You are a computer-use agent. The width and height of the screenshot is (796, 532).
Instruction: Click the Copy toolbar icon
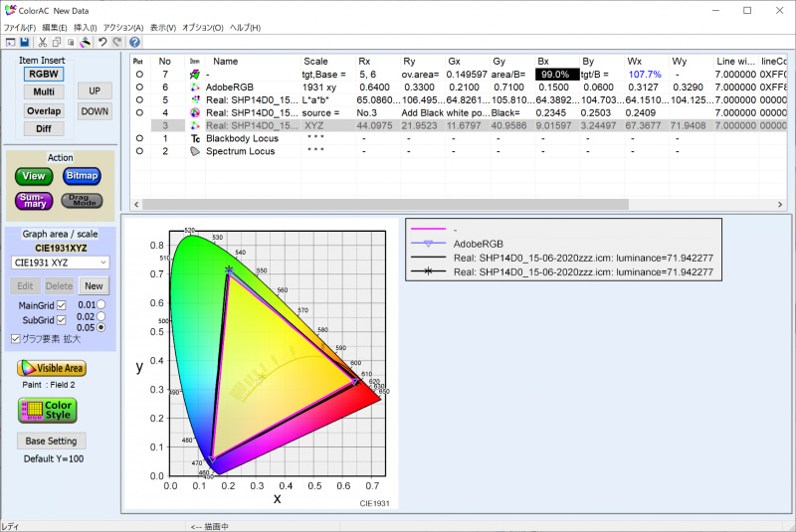pyautogui.click(x=57, y=42)
